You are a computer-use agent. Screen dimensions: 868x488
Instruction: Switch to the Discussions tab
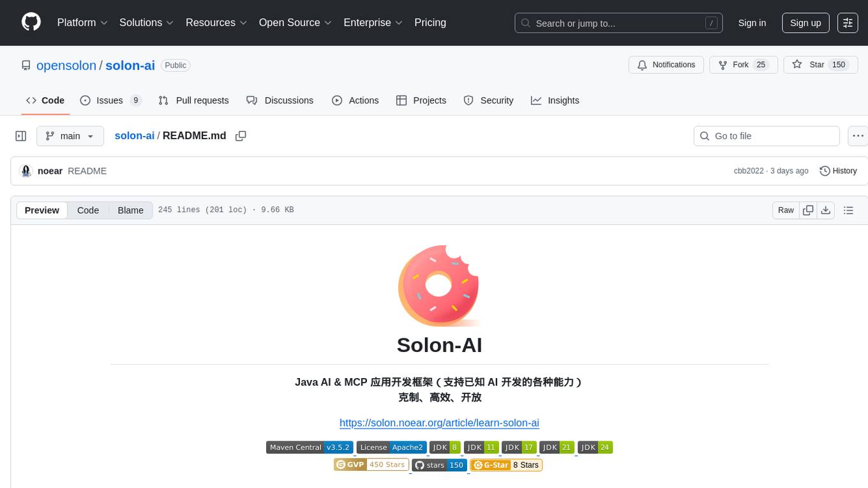coord(280,100)
